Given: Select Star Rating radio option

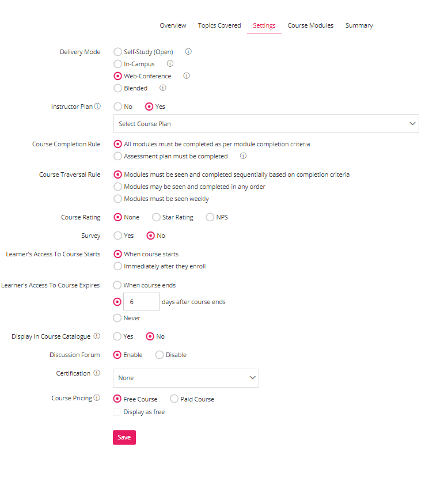Looking at the screenshot, I should coord(156,217).
